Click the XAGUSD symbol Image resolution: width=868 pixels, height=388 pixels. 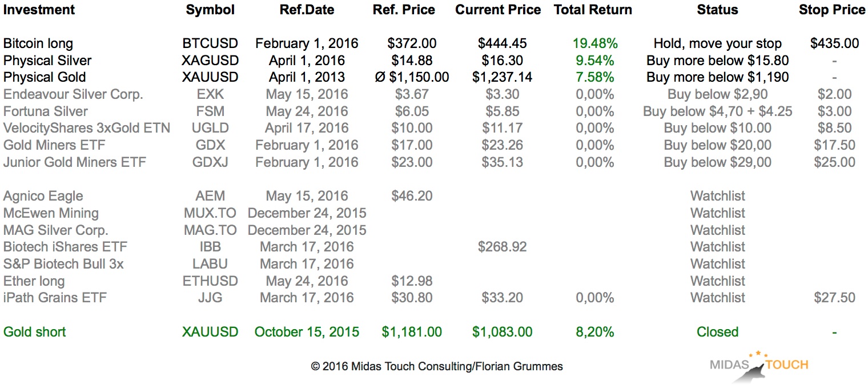tap(210, 61)
